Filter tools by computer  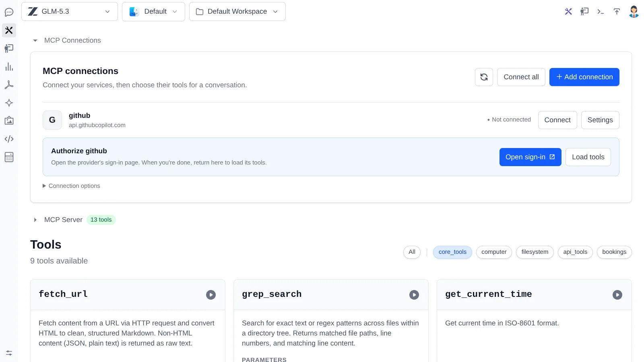[x=494, y=252]
